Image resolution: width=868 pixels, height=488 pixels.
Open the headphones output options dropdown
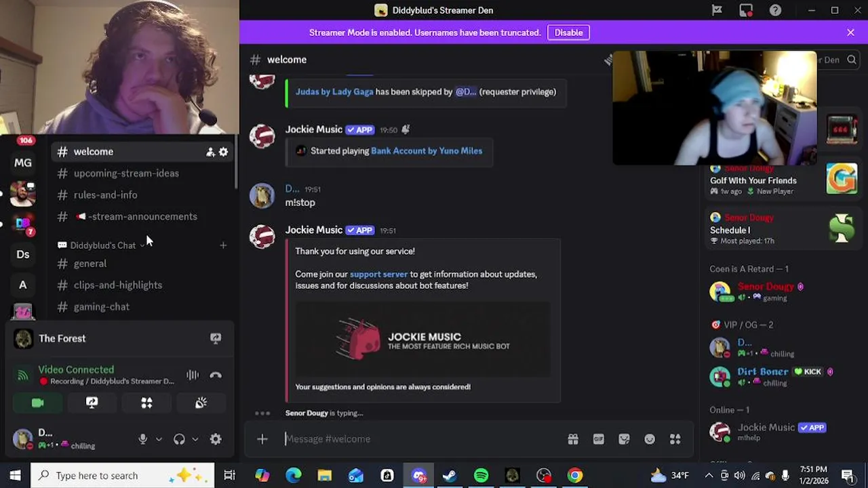pos(195,439)
